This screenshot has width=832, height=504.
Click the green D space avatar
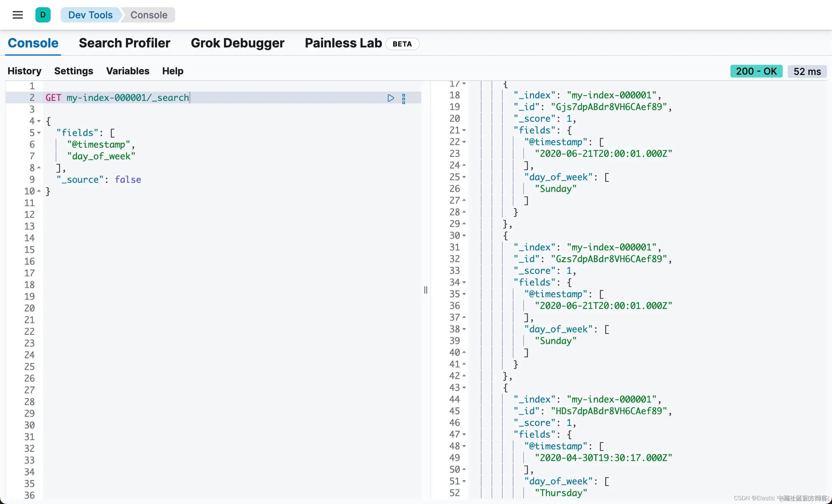click(x=43, y=15)
